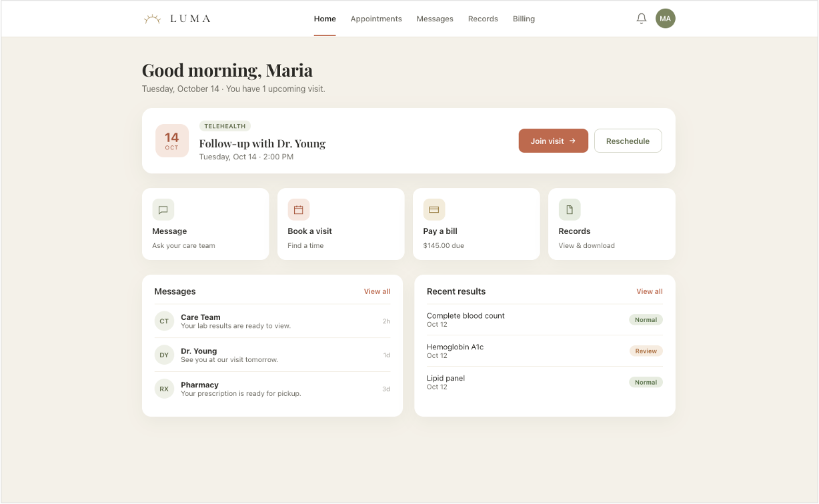Click 'Find a time' text
This screenshot has width=819, height=504.
pos(305,245)
